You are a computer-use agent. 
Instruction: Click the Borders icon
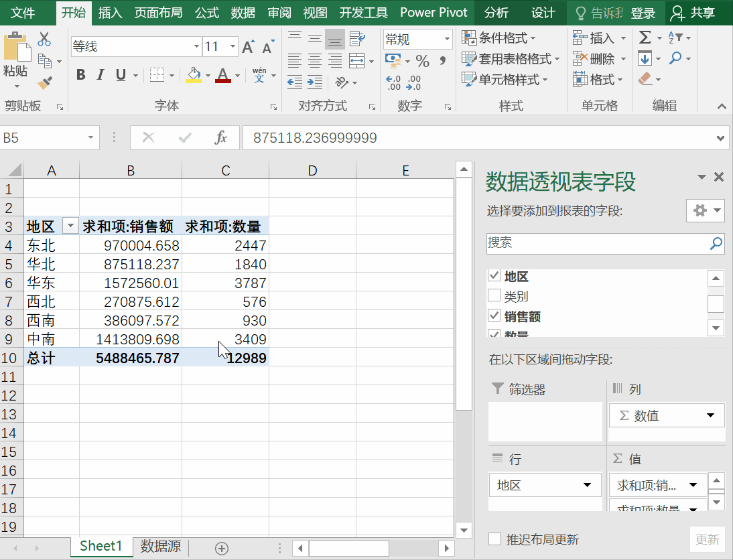pos(157,75)
